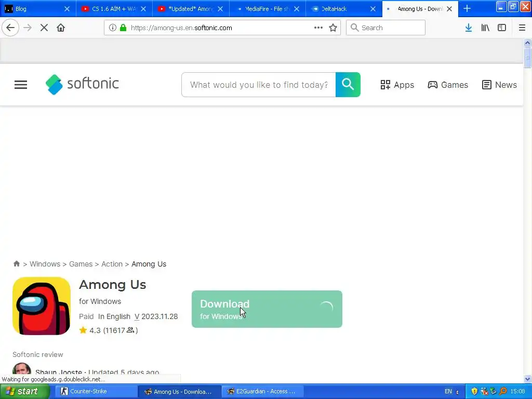Image resolution: width=532 pixels, height=399 pixels.
Task: Go to Games breadcrumb link
Action: pyautogui.click(x=81, y=263)
